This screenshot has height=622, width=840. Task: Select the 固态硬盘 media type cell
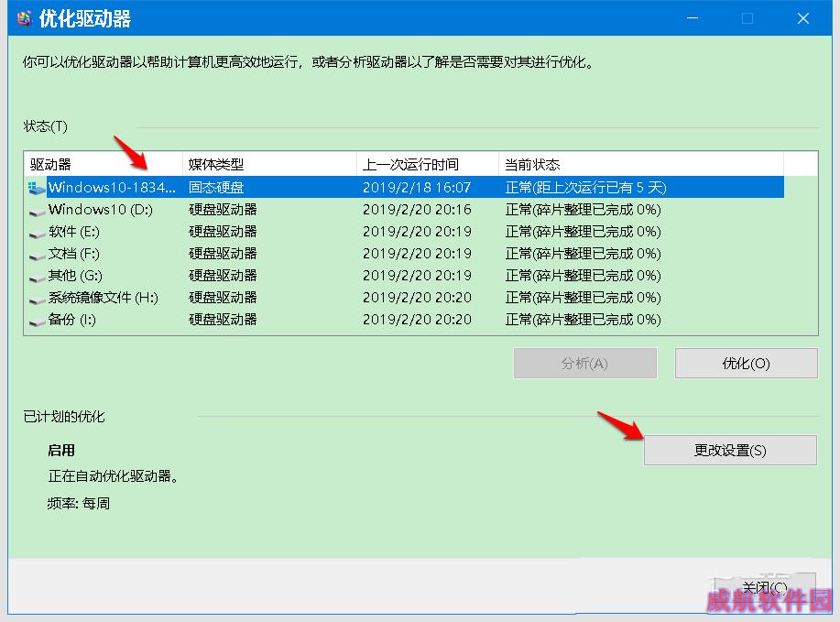click(216, 188)
